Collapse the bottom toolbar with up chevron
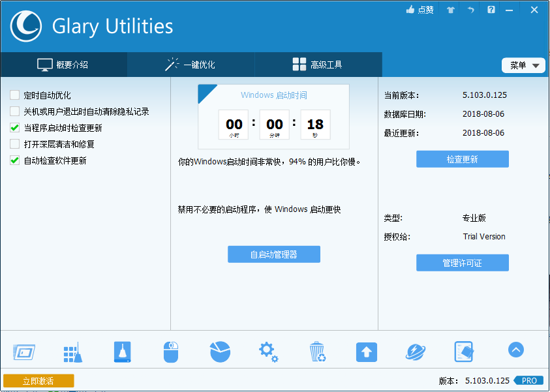The width and height of the screenshot is (550, 392). coord(515,350)
